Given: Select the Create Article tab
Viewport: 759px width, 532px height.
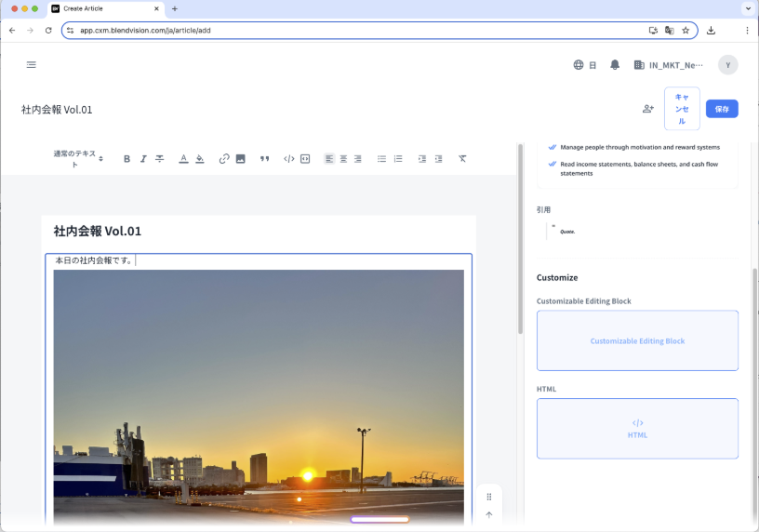Looking at the screenshot, I should 105,8.
